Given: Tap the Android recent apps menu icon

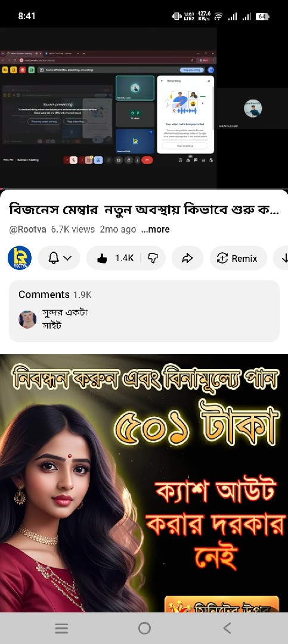Looking at the screenshot, I should click(61, 628).
